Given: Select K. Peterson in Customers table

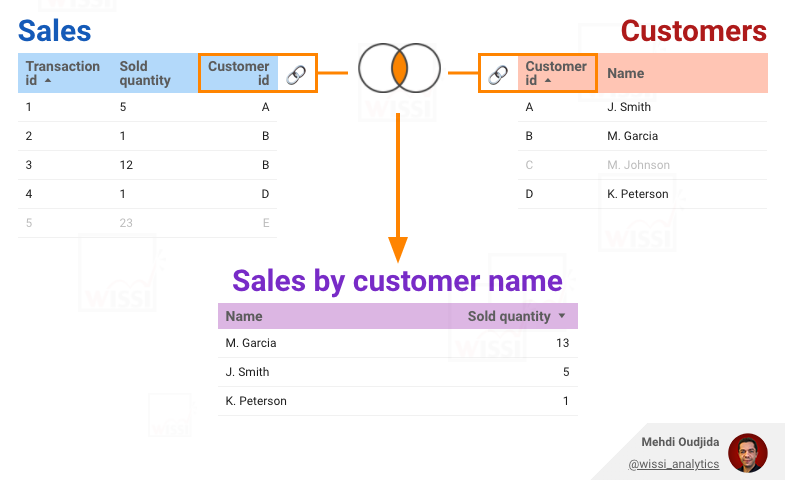Looking at the screenshot, I should 637,194.
